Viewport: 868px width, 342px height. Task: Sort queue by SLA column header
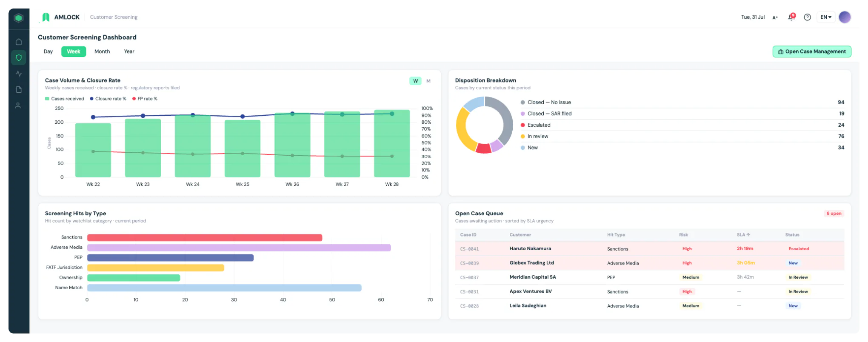(743, 235)
